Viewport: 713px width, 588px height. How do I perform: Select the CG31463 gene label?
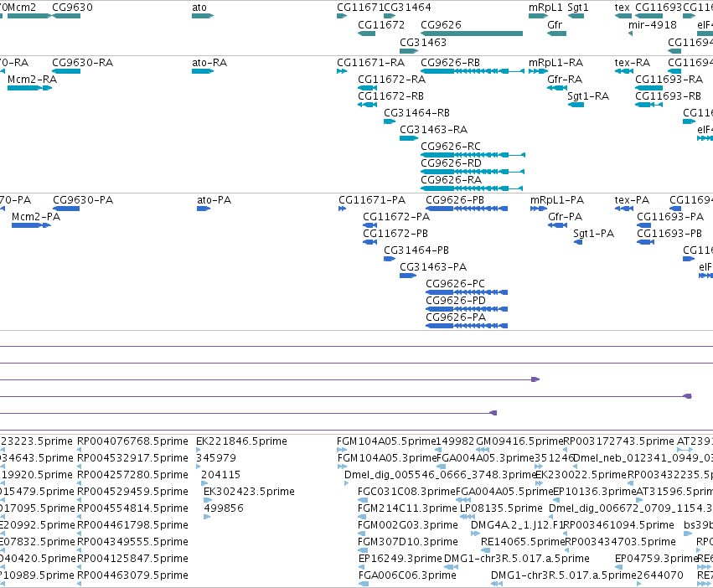[423, 42]
